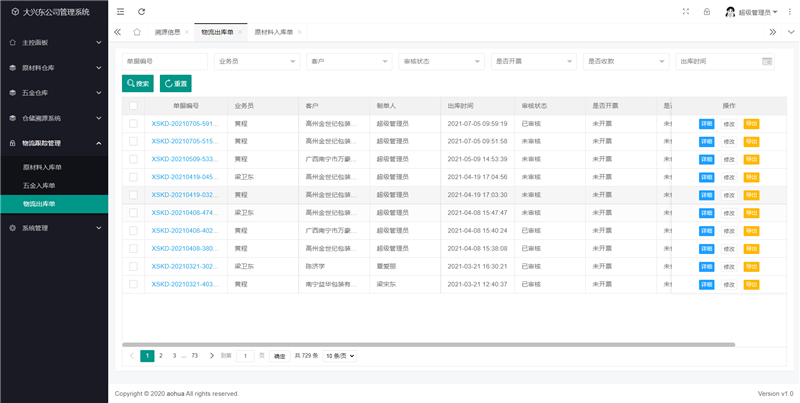Click the 单据编号 search input field
800x403 pixels.
point(165,61)
